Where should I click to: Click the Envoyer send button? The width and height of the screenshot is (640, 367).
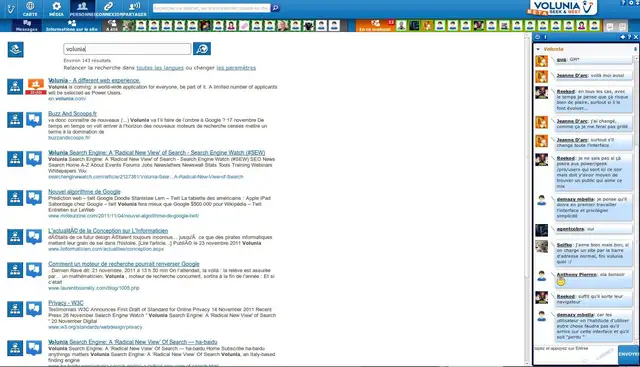(x=629, y=354)
